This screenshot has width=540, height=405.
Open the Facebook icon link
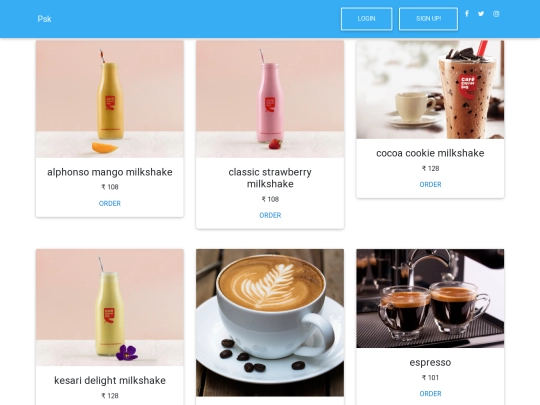[x=467, y=14]
